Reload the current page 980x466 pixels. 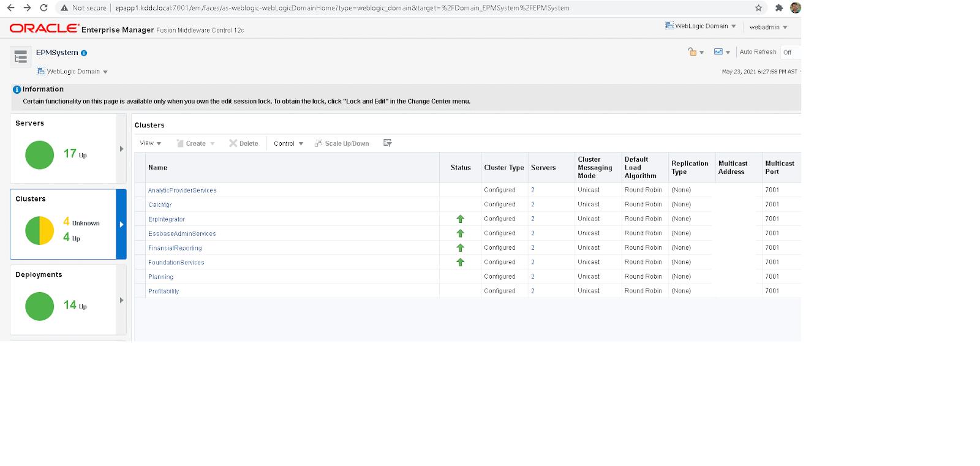(x=43, y=8)
